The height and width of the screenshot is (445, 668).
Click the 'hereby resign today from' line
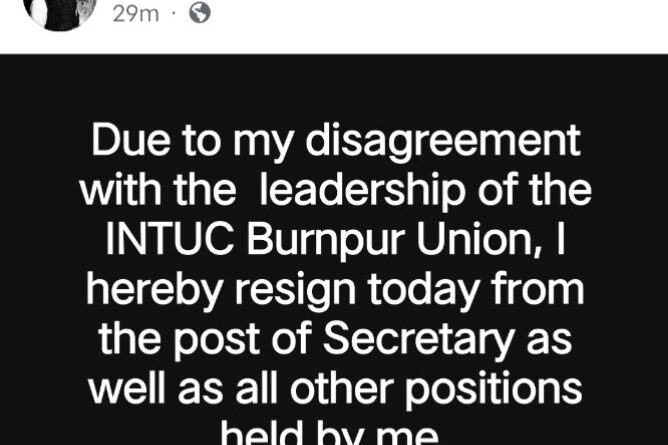(335, 291)
